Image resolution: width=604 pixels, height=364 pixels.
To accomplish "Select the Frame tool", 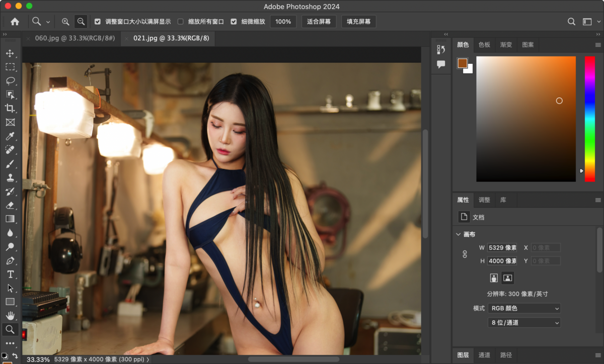I will [10, 122].
